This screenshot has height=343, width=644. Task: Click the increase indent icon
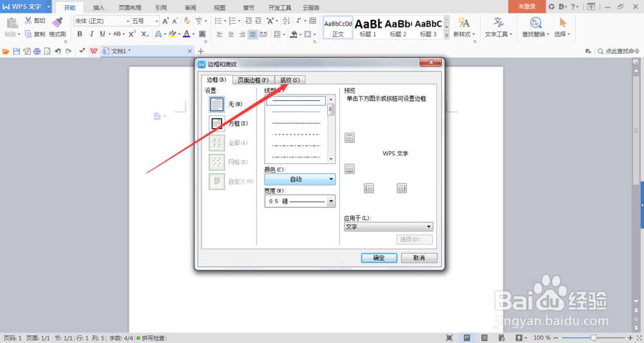pos(258,21)
